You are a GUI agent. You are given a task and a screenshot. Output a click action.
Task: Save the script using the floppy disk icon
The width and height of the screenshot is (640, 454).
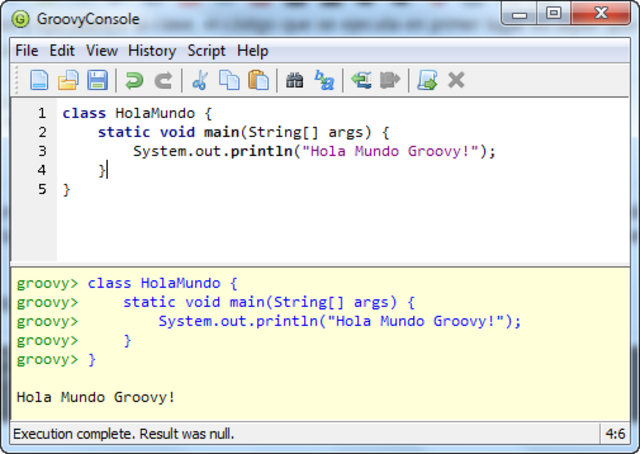click(98, 80)
